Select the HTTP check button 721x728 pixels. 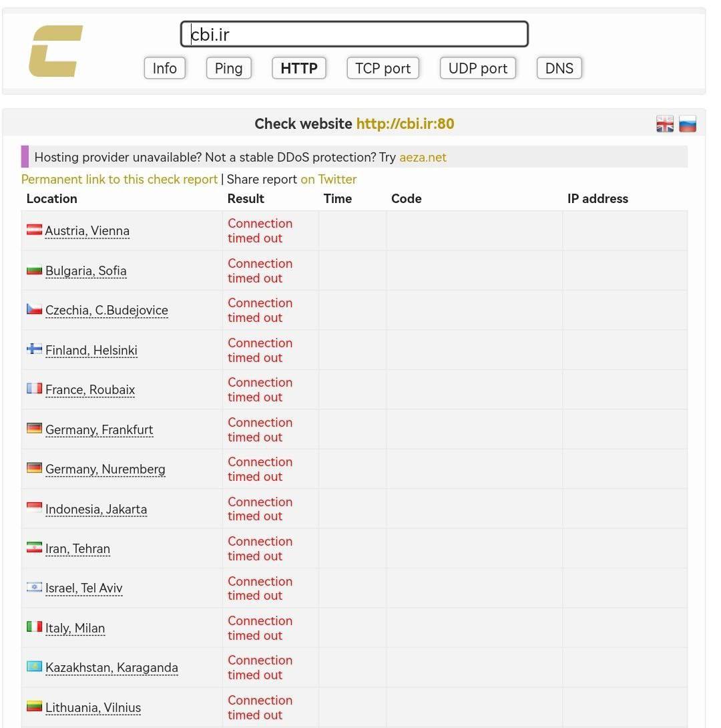pyautogui.click(x=299, y=68)
